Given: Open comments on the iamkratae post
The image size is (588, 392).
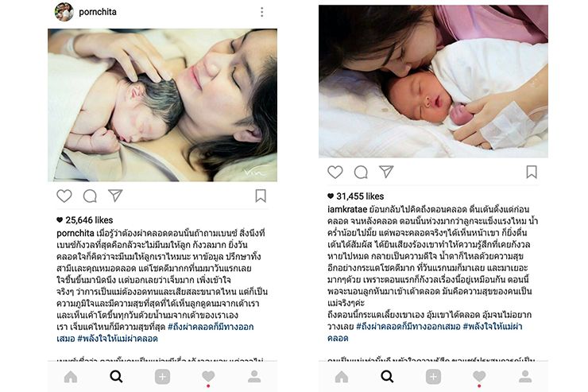Looking at the screenshot, I should click(361, 173).
